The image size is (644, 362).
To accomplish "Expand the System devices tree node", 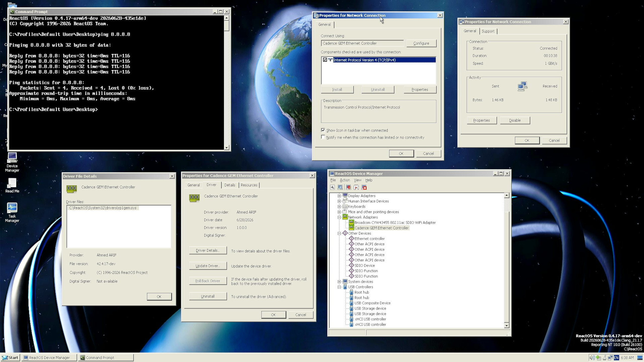I will [x=339, y=282].
